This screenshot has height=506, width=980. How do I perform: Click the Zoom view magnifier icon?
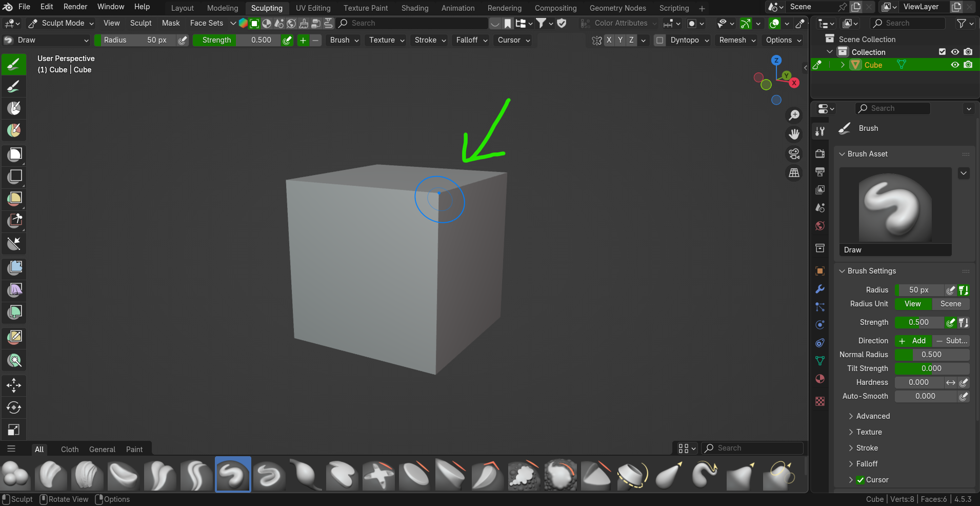pos(794,115)
